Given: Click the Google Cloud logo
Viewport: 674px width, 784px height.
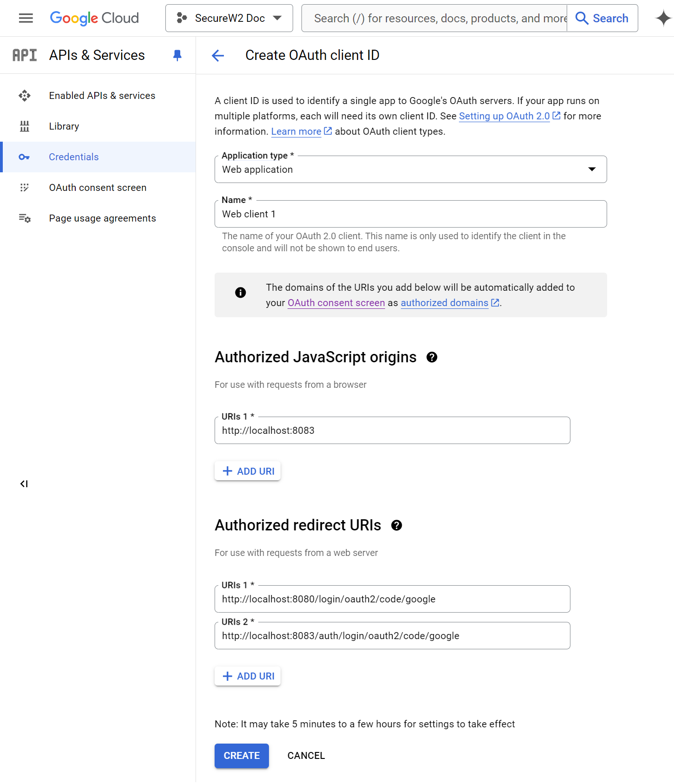Looking at the screenshot, I should pos(94,18).
